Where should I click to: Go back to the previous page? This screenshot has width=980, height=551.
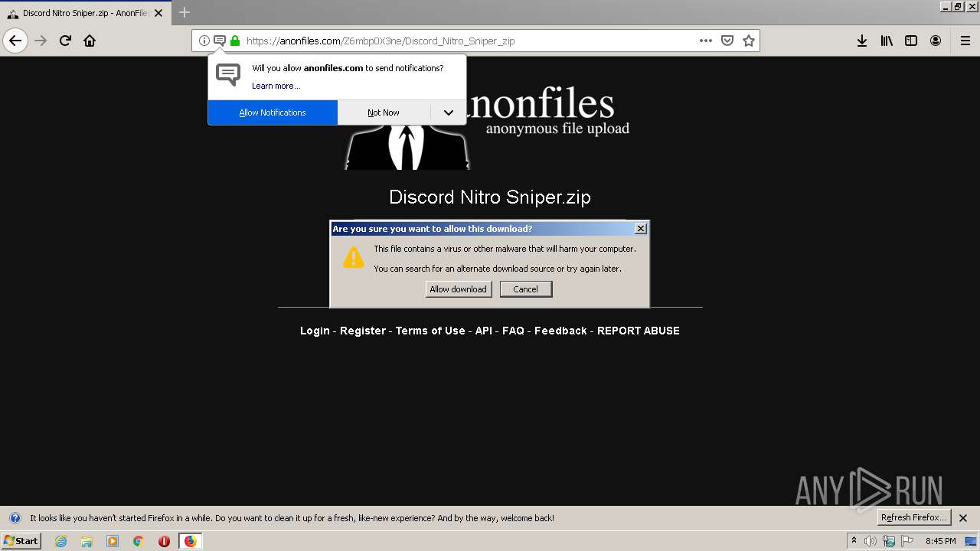[x=15, y=41]
